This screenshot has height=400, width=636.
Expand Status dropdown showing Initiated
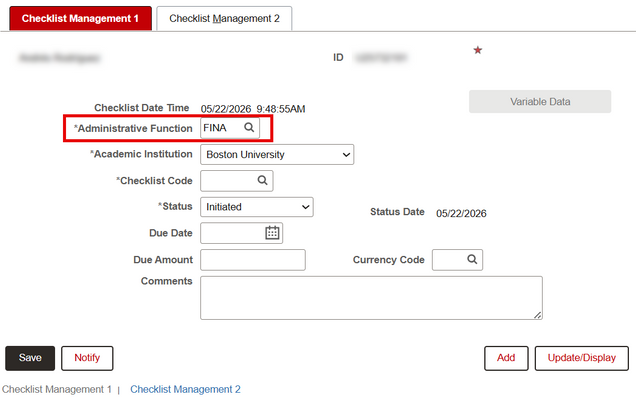(257, 207)
